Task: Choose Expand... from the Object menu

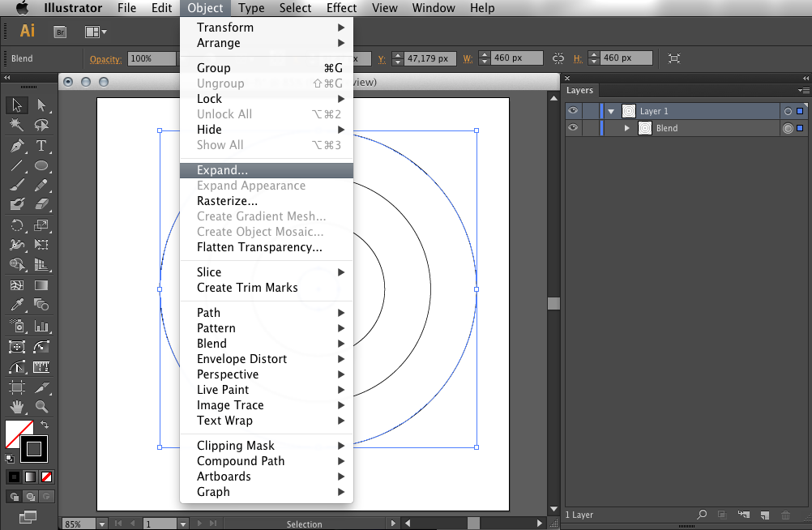Action: point(223,170)
